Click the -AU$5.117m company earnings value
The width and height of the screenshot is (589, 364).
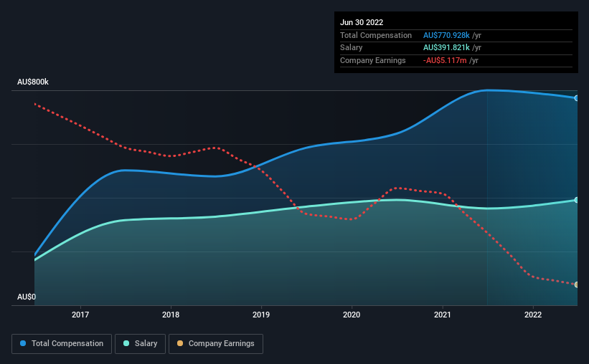[x=445, y=60]
